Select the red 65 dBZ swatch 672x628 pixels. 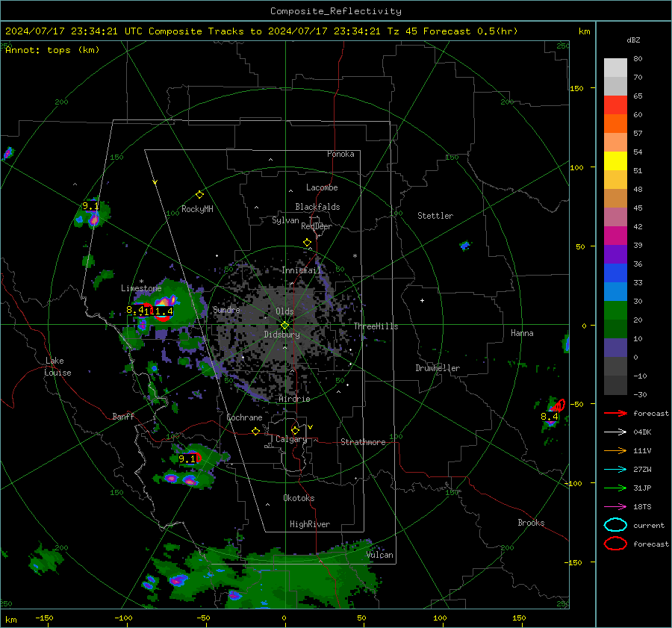tap(615, 105)
